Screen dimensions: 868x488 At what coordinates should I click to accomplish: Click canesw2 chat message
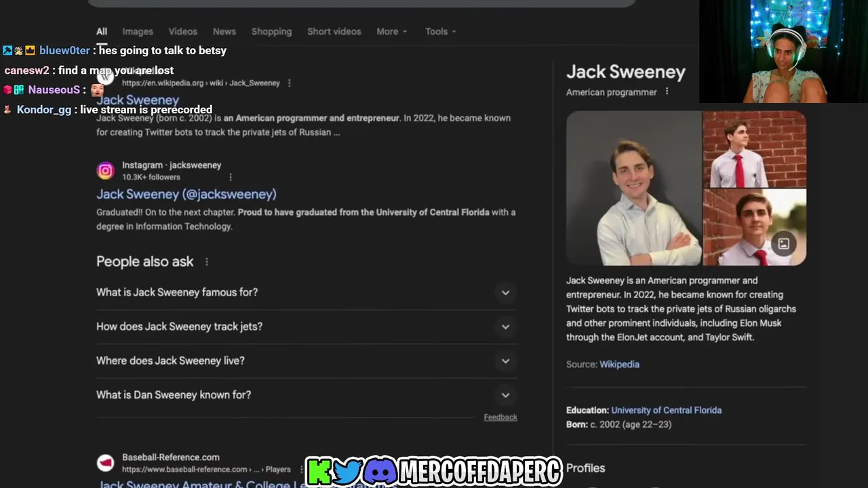click(89, 70)
